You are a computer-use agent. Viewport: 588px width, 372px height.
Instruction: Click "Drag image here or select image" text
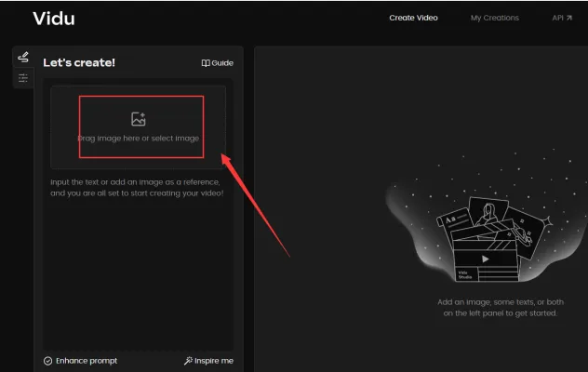pos(139,138)
